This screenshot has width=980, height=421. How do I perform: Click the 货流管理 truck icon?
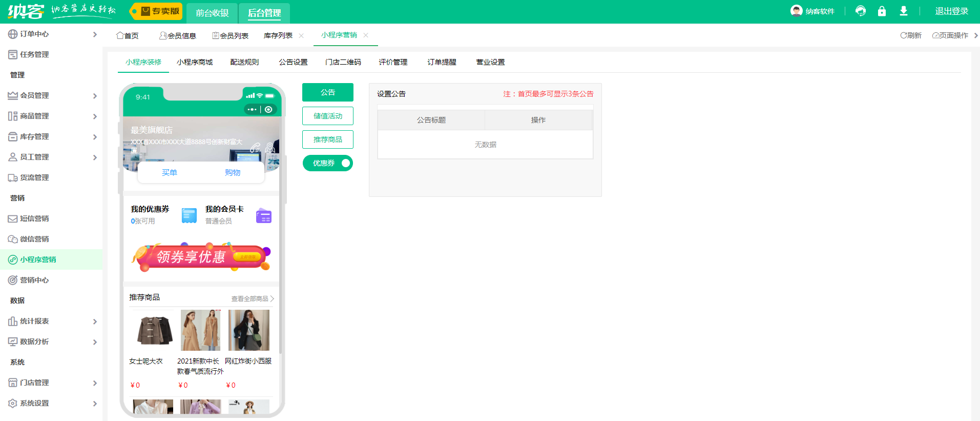13,177
